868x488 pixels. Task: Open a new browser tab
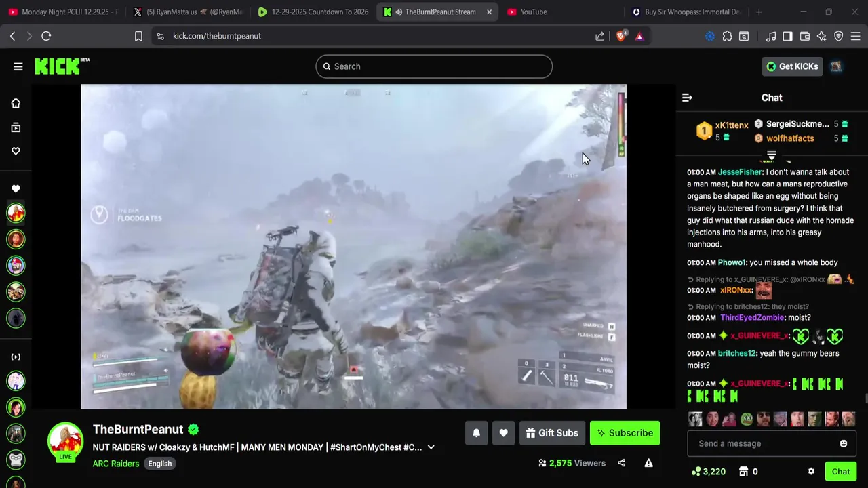tap(759, 12)
